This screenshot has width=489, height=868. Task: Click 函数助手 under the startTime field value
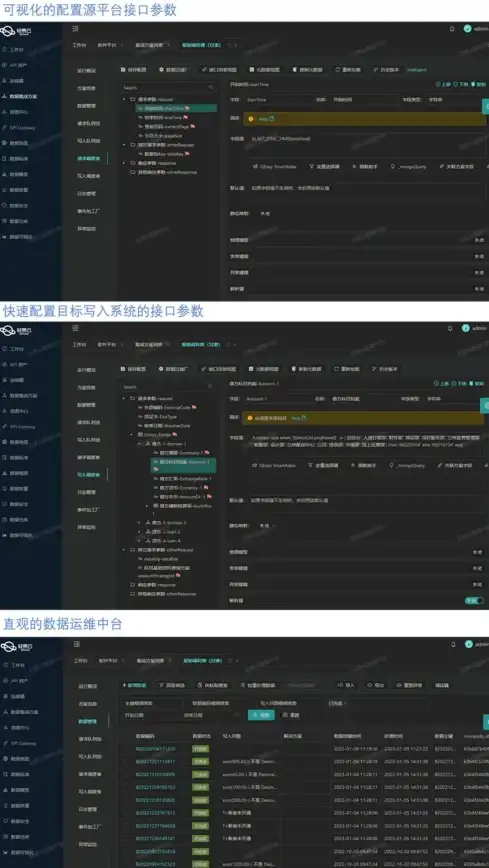[x=365, y=166]
